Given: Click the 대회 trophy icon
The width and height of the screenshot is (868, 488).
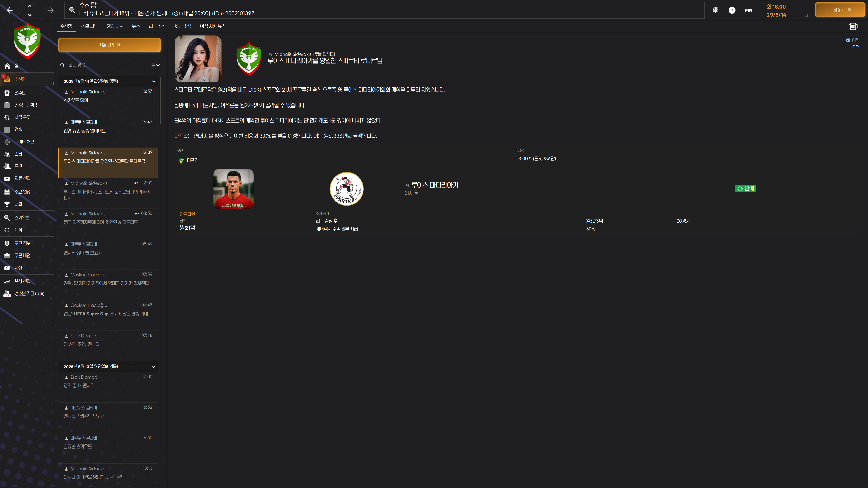Looking at the screenshot, I should [7, 204].
